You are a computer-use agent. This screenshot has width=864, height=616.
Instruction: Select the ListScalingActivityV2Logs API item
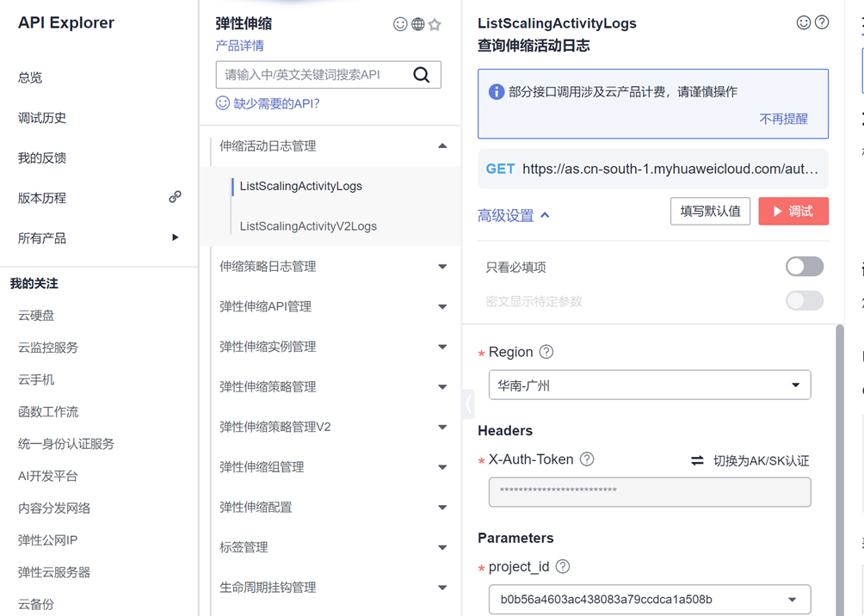309,226
